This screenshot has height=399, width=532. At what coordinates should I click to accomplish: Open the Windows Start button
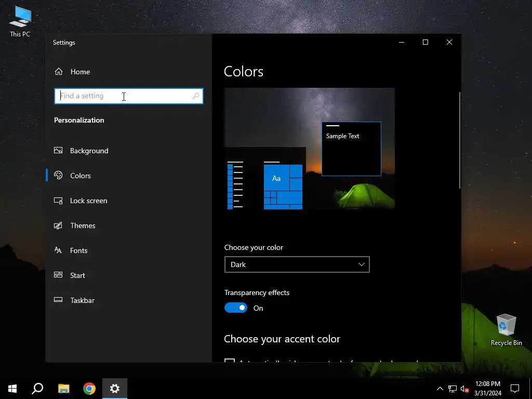[x=12, y=389]
